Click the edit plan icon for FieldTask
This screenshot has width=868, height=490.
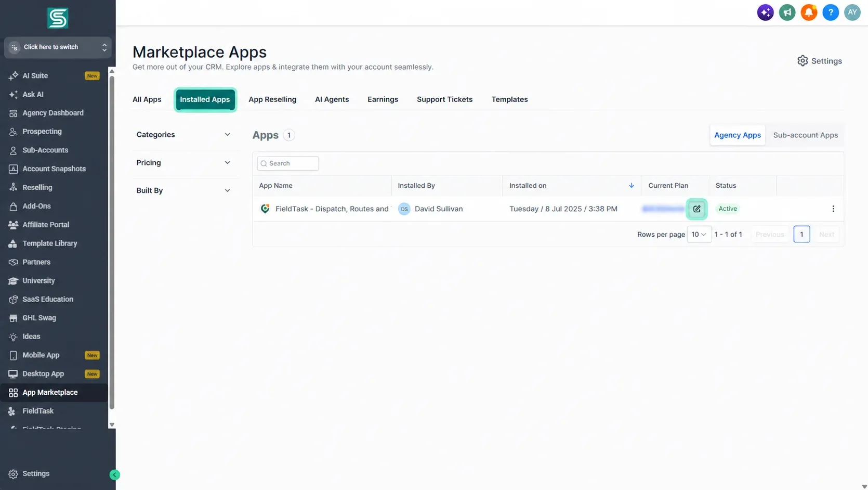[696, 209]
